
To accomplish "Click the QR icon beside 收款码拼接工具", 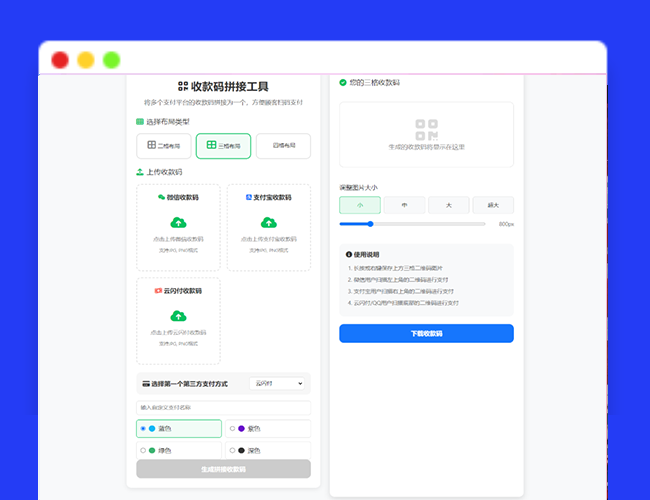I will click(x=183, y=86).
